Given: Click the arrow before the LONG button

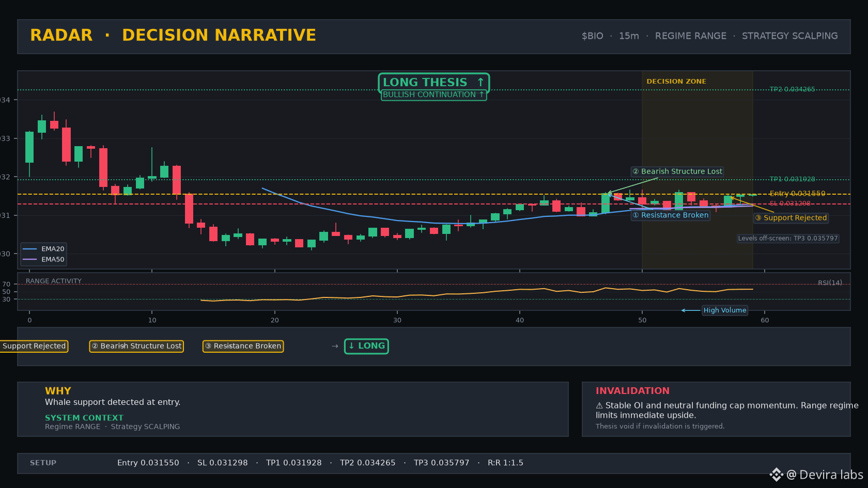Looking at the screenshot, I should tap(335, 346).
